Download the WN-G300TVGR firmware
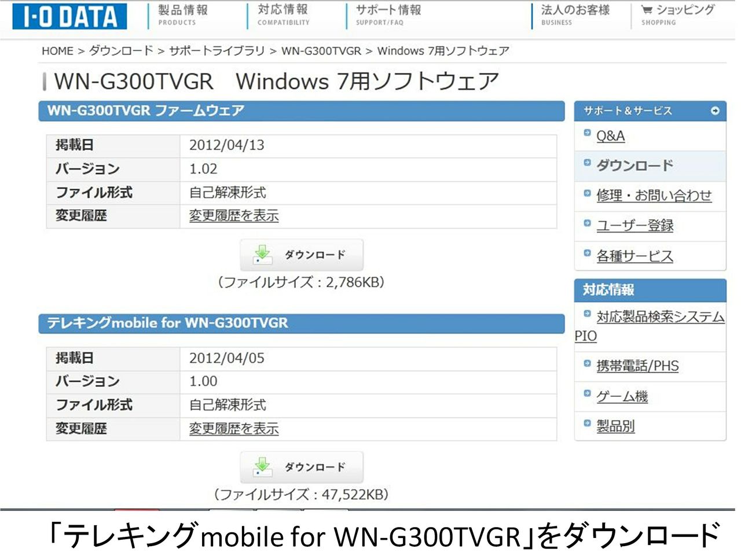This screenshot has width=741, height=560. 302,255
